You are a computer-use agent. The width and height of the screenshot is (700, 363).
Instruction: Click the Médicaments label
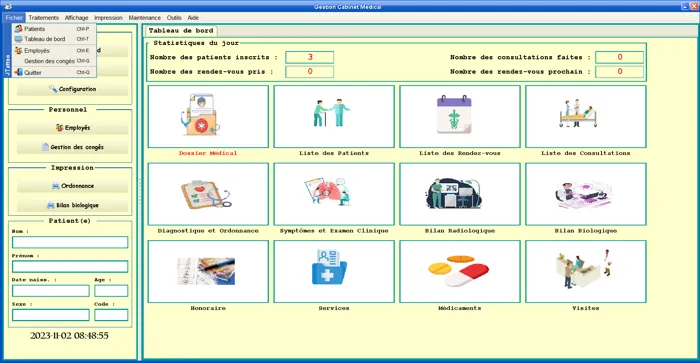pos(460,308)
